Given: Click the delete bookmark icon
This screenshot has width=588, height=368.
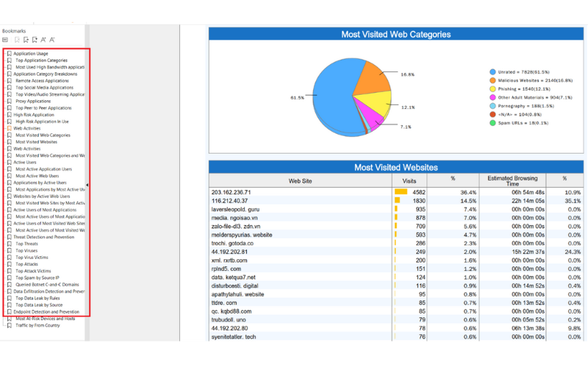Looking at the screenshot, I should coord(17,40).
